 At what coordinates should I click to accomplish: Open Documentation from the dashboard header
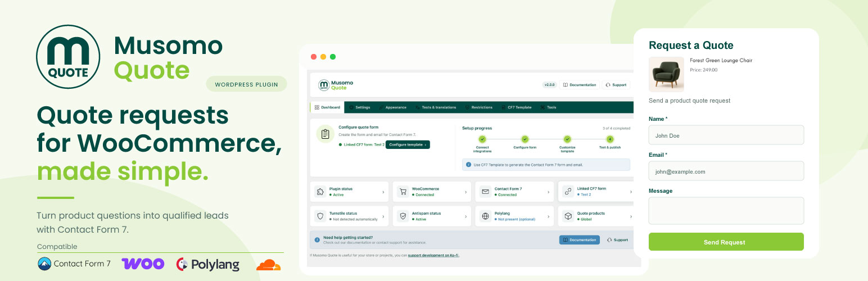[579, 85]
